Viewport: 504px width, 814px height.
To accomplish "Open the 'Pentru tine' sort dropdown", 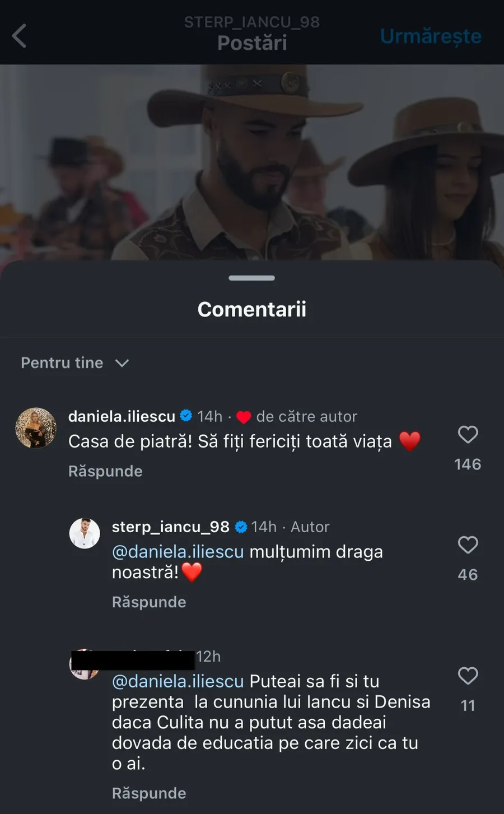I will tap(62, 363).
